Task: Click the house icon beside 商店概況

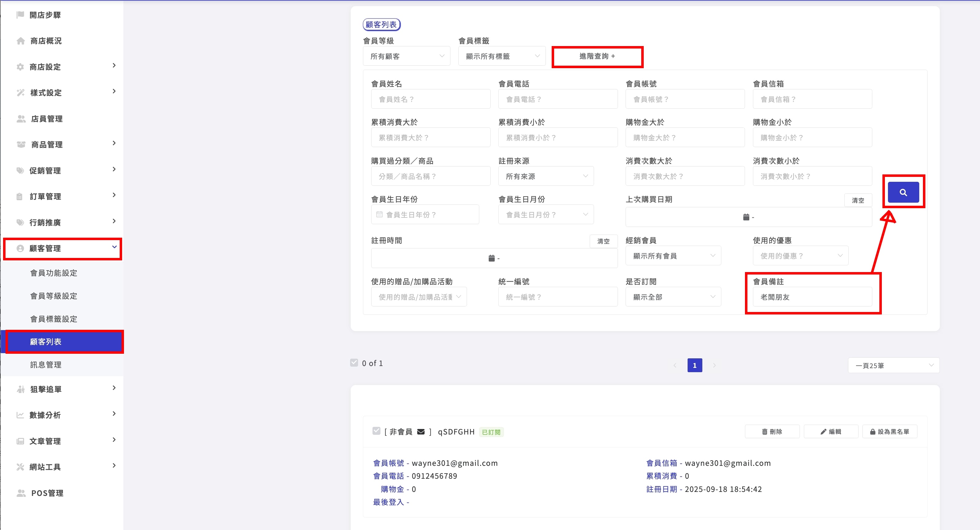Action: tap(21, 41)
